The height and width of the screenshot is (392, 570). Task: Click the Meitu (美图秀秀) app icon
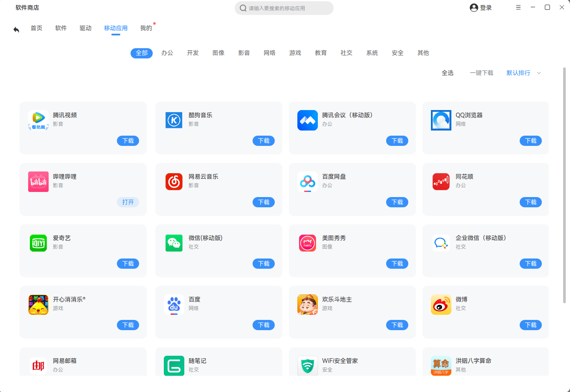(308, 243)
